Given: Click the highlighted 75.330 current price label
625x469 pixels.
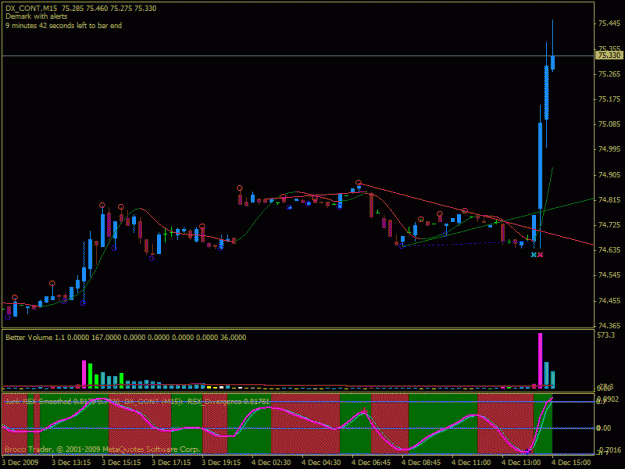Looking at the screenshot, I should pos(609,55).
